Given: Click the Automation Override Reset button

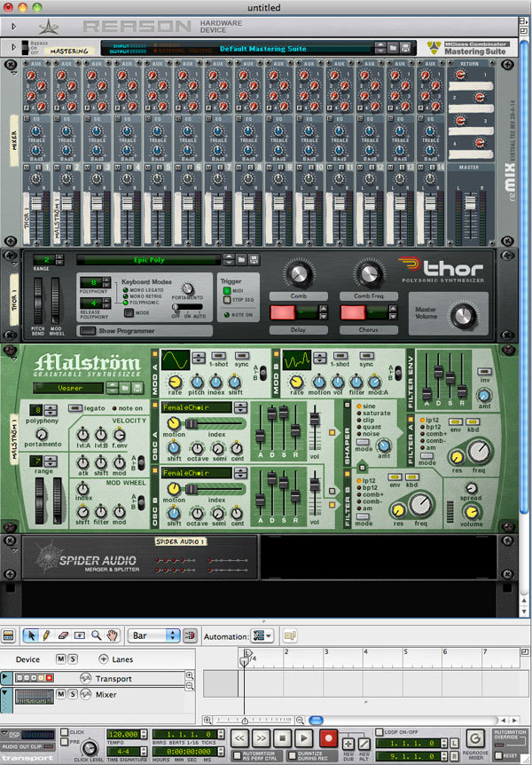Looking at the screenshot, I should point(498,755).
